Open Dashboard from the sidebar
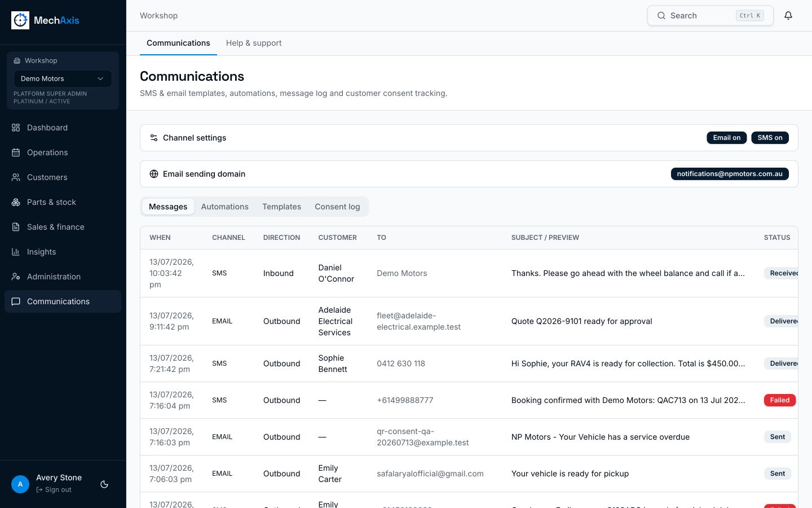The image size is (812, 508). click(63, 128)
